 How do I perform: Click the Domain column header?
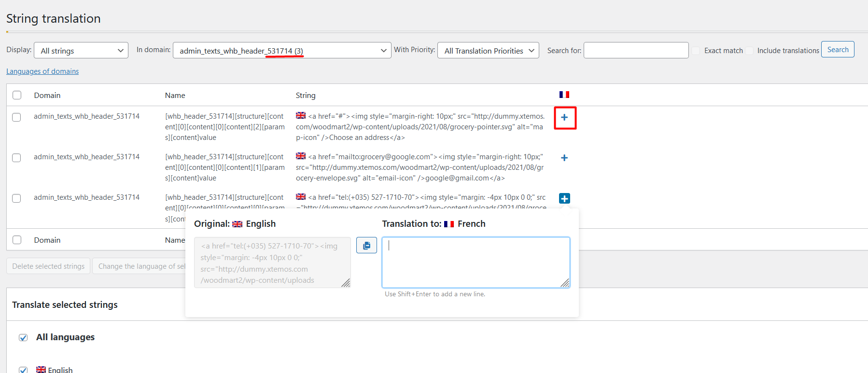47,96
